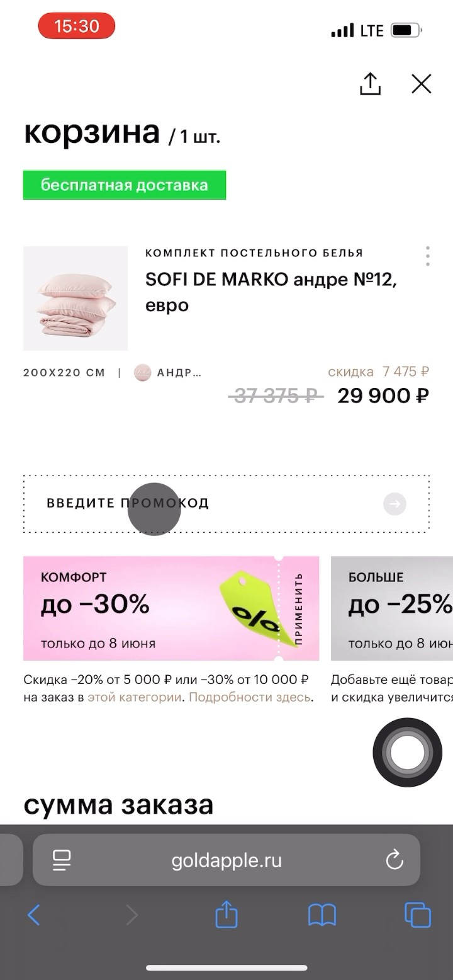This screenshot has height=980, width=453.
Task: Tap the red 15:30 recording indicator
Action: point(77,26)
